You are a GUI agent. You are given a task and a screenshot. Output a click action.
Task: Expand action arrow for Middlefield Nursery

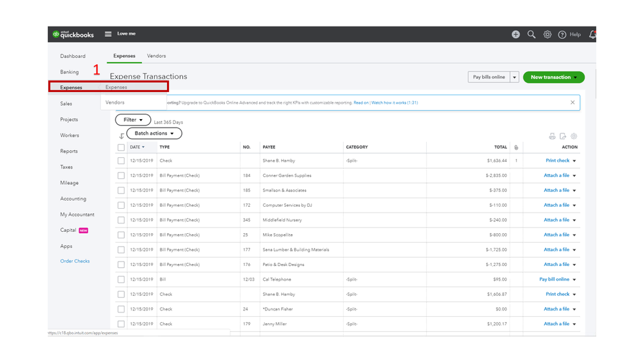coord(574,220)
